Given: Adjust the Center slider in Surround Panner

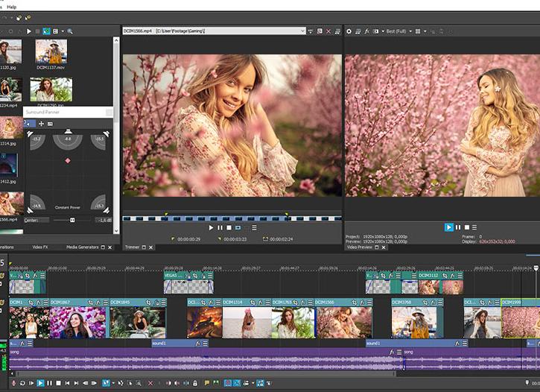Looking at the screenshot, I should tap(71, 220).
